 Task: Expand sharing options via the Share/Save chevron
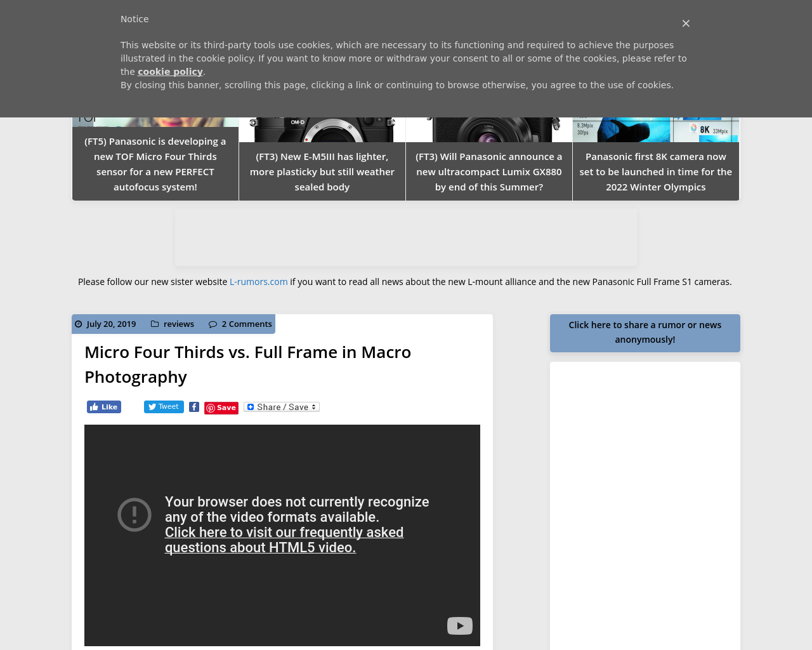[x=313, y=406]
